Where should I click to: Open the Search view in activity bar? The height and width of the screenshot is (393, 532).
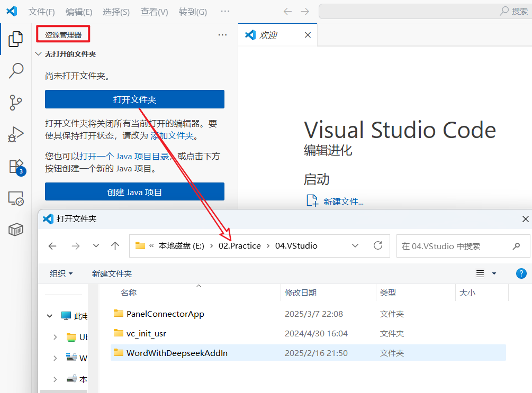tap(15, 70)
